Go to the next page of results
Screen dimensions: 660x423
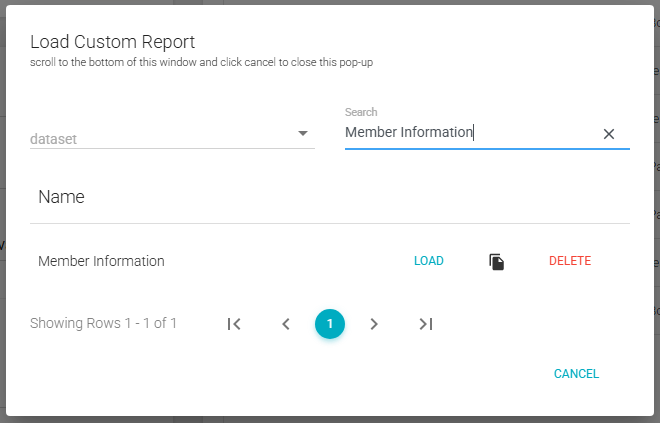click(x=374, y=324)
